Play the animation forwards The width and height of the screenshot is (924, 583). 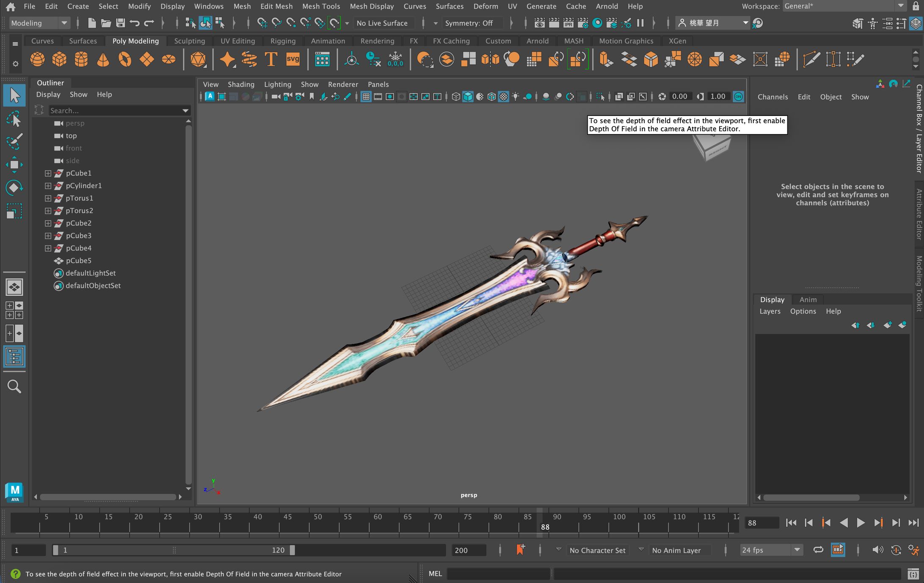[861, 523]
